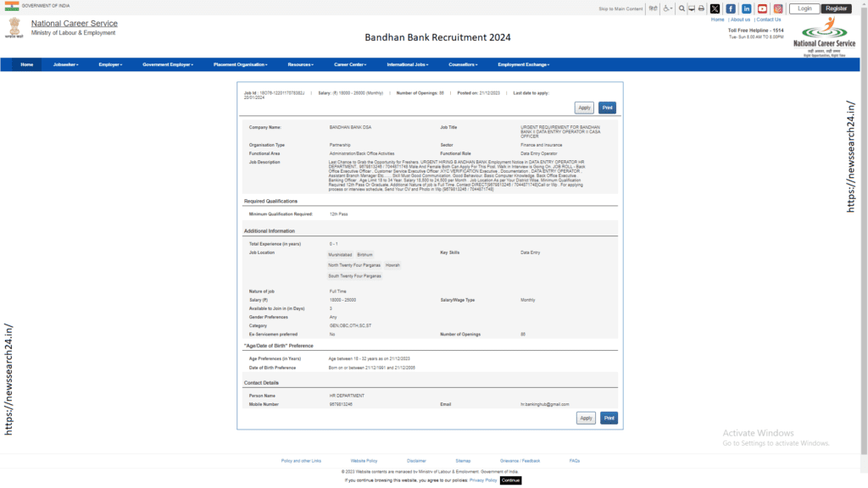Click the 'Additional Information' section heading
This screenshot has height=488, width=868.
tap(270, 231)
